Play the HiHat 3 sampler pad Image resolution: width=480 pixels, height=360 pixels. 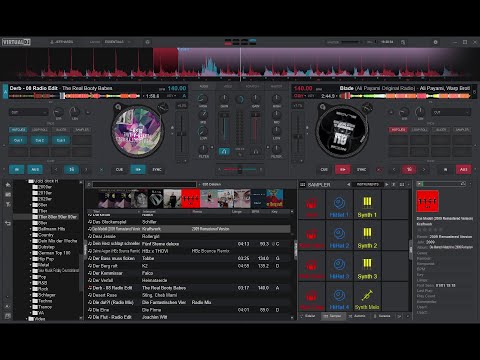339,266
